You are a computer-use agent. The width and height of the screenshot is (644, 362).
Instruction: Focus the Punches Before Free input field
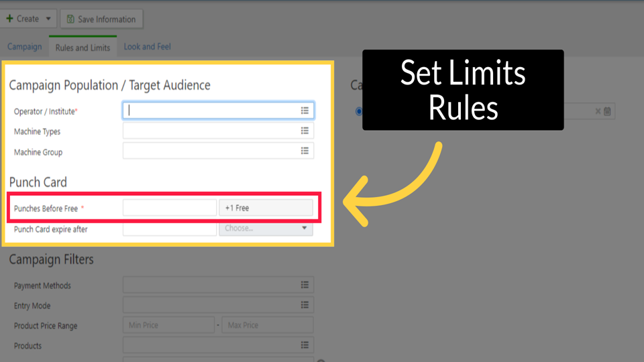[169, 208]
